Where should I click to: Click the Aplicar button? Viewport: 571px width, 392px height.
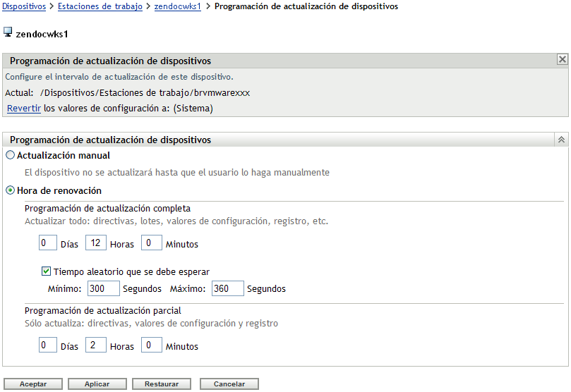[x=97, y=384]
